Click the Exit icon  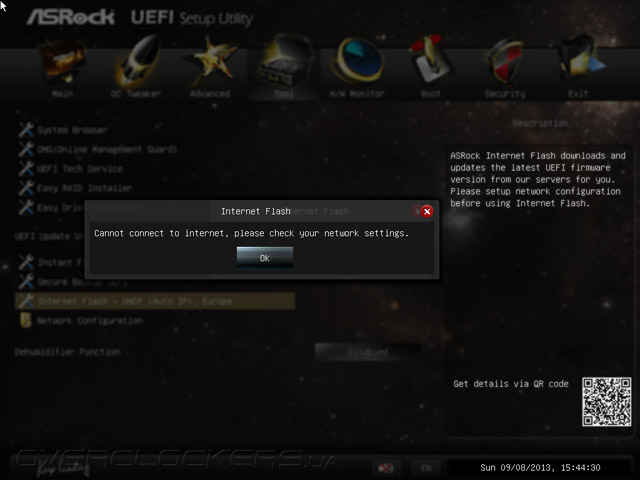(580, 59)
